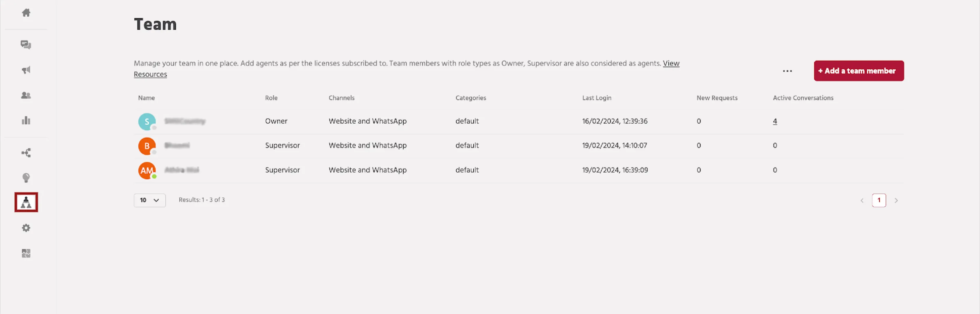
Task: Click the orange AM avatar
Action: (x=147, y=170)
